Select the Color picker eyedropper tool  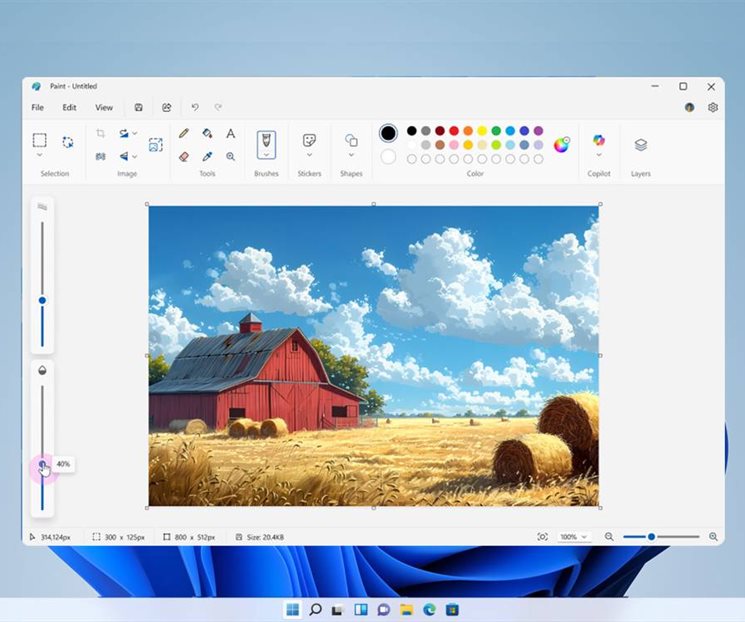(x=207, y=157)
